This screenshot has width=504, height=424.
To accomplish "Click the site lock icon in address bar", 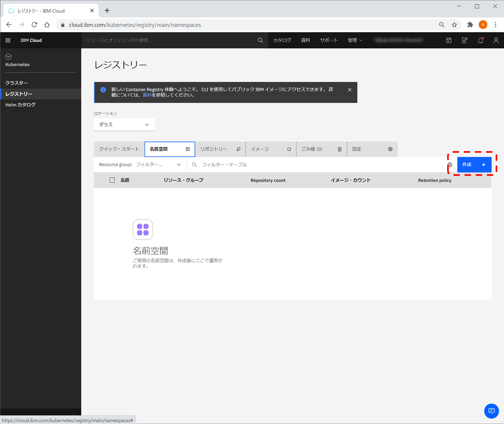I will click(x=62, y=25).
